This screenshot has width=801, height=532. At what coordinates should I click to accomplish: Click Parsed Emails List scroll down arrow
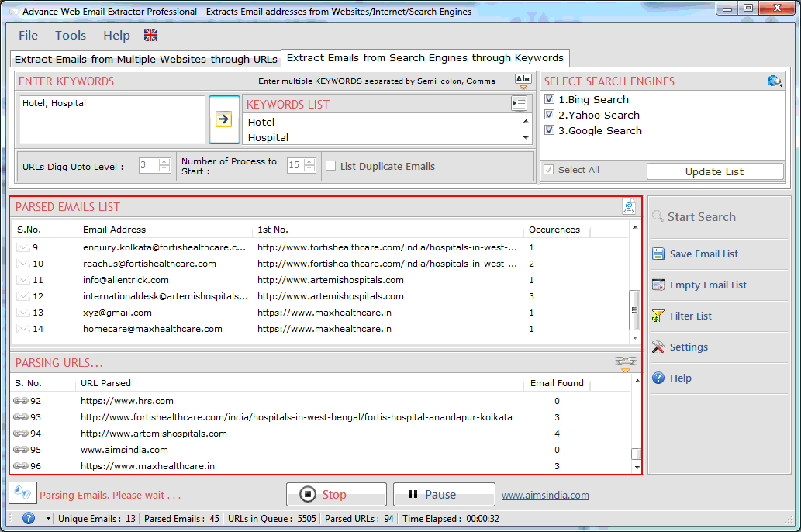coord(635,338)
